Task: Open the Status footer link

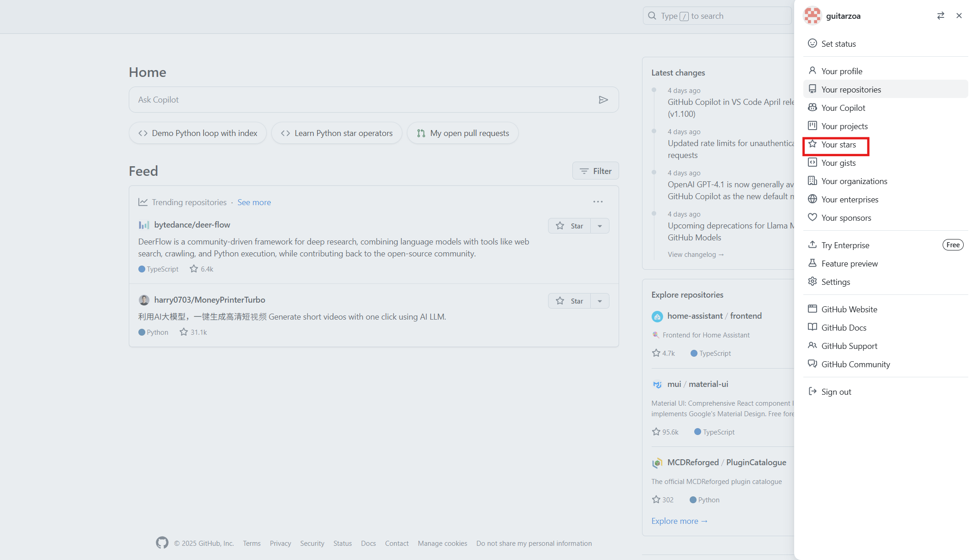Action: point(342,544)
